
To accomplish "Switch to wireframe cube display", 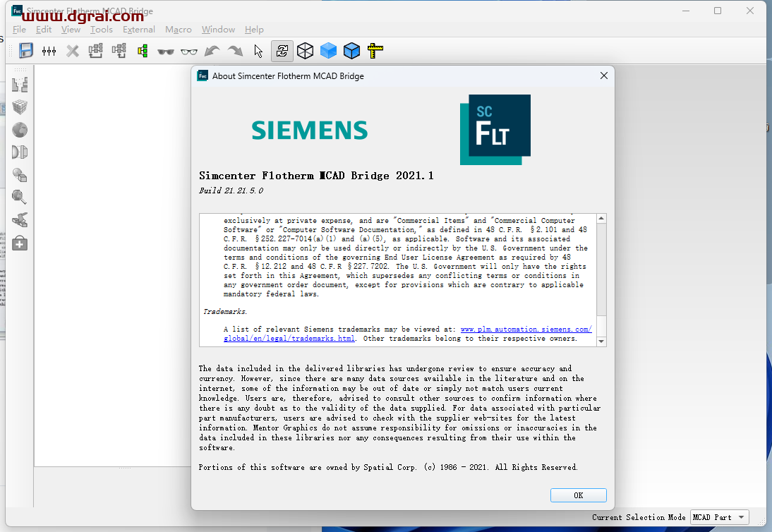I will [x=306, y=51].
